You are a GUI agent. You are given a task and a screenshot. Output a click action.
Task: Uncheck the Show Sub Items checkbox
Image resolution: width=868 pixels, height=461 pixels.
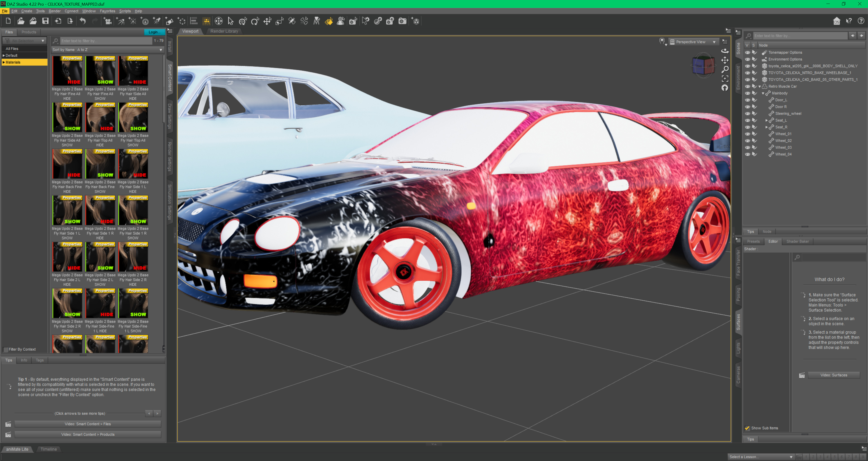pos(747,428)
